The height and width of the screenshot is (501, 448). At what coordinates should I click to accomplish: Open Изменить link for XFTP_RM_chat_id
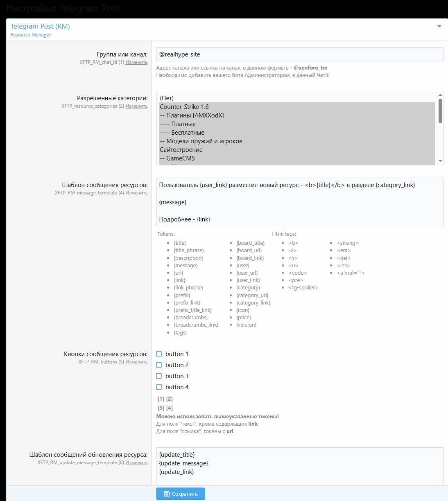(136, 63)
